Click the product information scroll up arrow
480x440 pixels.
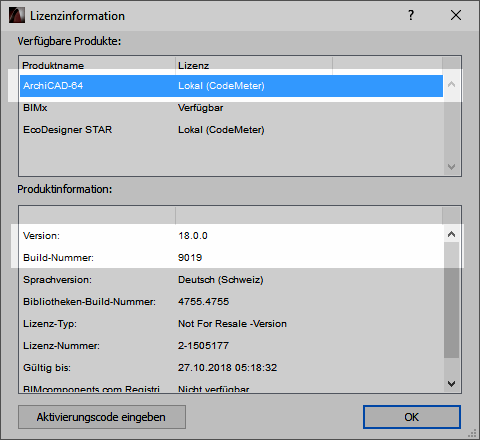(452, 234)
